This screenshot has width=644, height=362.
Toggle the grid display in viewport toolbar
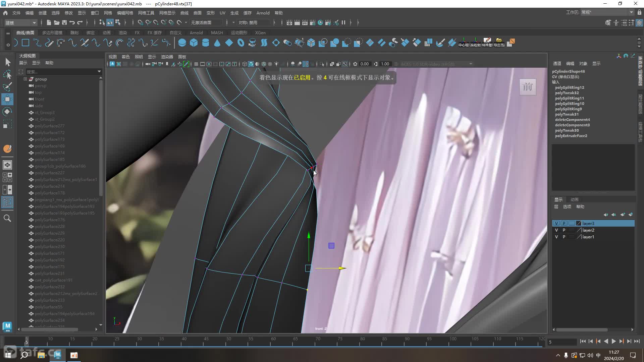point(196,64)
